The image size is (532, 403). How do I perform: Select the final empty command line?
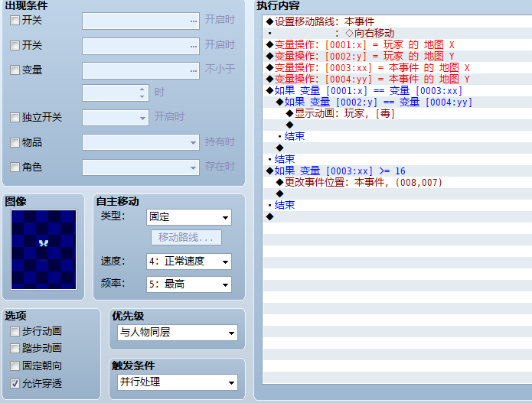(397, 217)
